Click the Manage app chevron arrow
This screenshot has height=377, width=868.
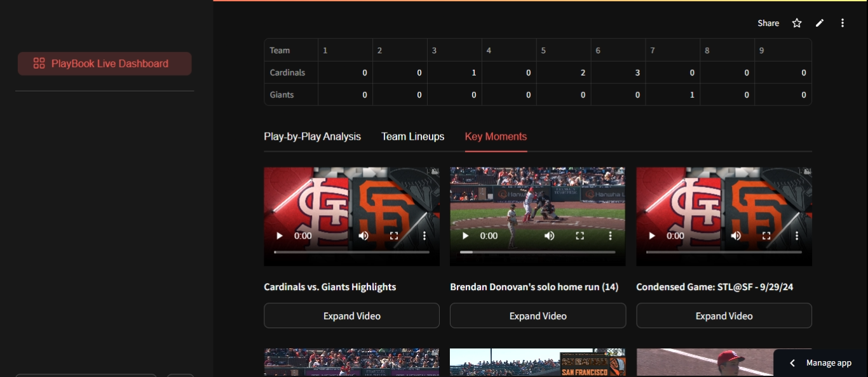(x=792, y=363)
